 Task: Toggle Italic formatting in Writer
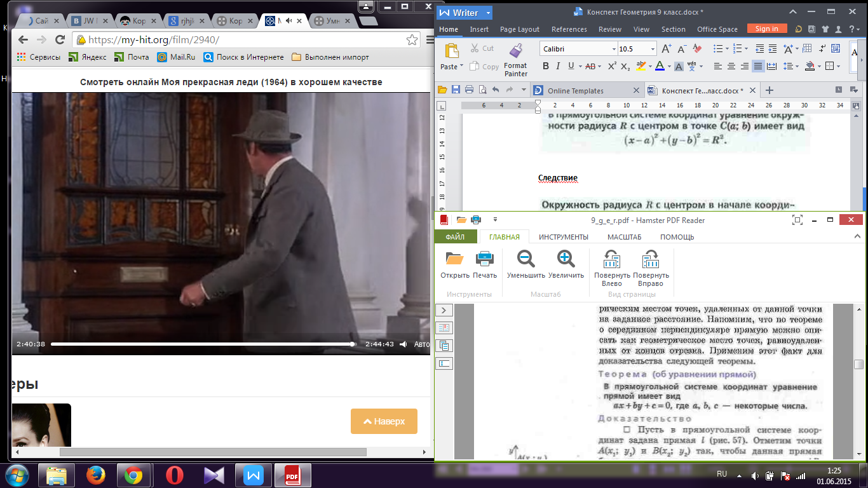pyautogui.click(x=559, y=66)
